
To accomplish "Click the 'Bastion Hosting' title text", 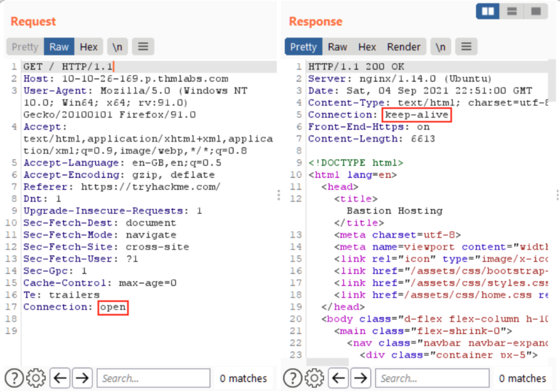I will point(395,211).
